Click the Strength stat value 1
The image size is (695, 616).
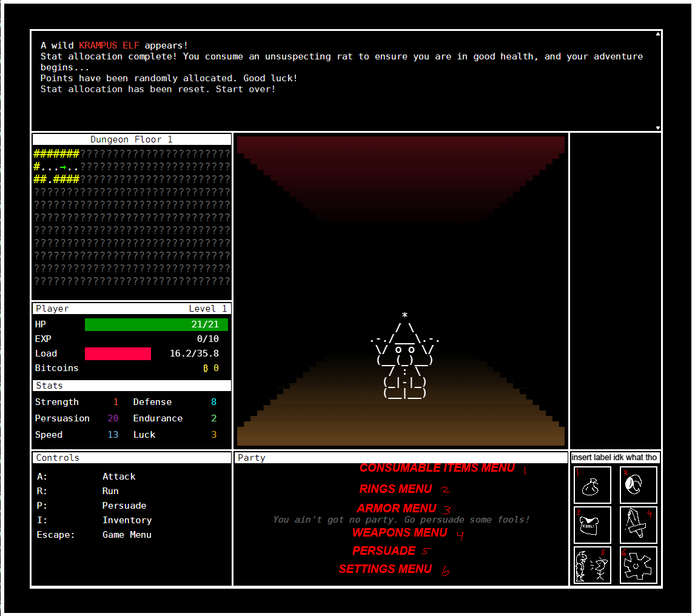click(116, 402)
